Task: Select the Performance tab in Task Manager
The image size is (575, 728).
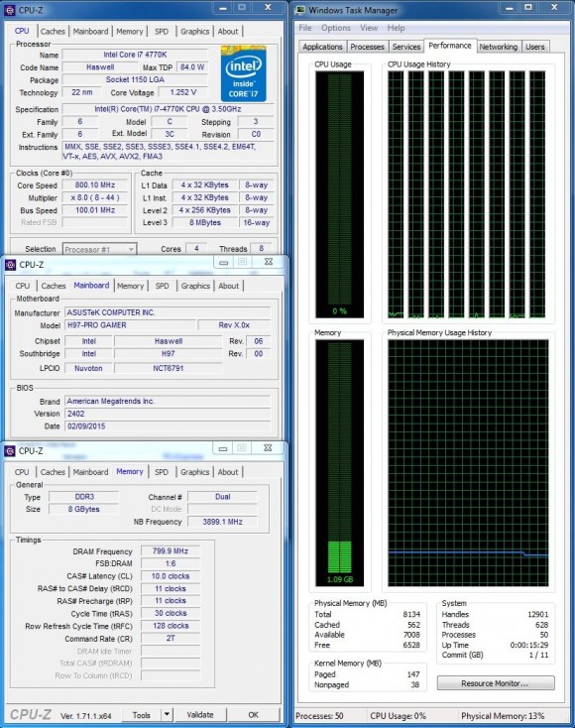Action: coord(450,46)
